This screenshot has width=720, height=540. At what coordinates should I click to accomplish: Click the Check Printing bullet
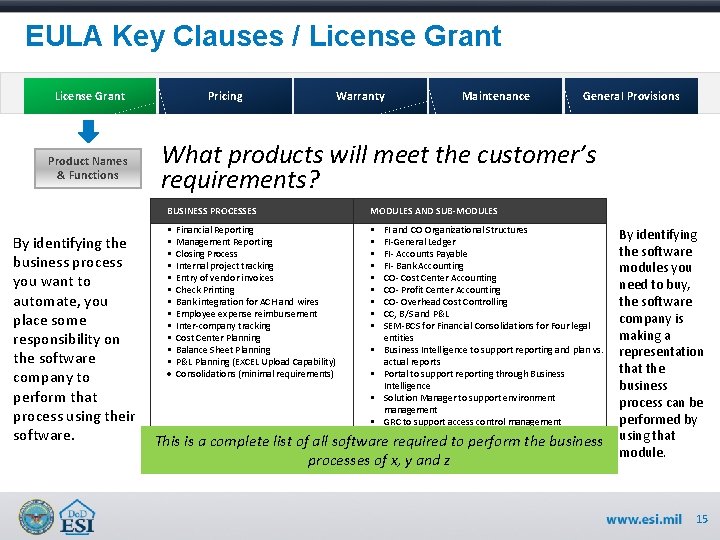point(205,290)
